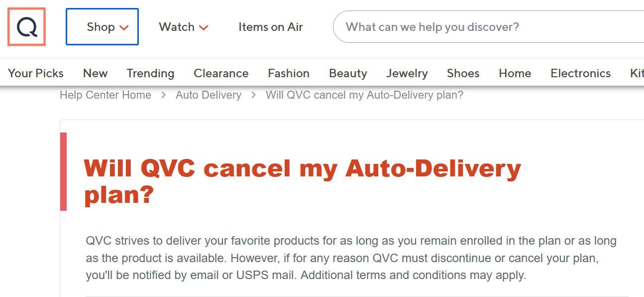644x297 pixels.
Task: Select the Fashion category
Action: (x=288, y=73)
